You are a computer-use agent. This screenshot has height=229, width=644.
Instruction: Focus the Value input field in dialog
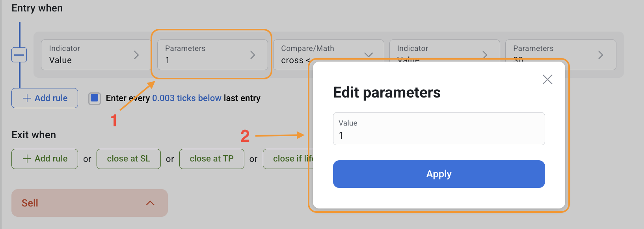click(439, 129)
